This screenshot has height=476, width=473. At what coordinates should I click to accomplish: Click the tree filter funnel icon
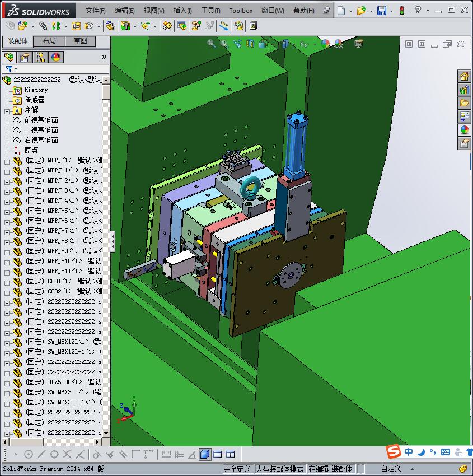[10, 69]
